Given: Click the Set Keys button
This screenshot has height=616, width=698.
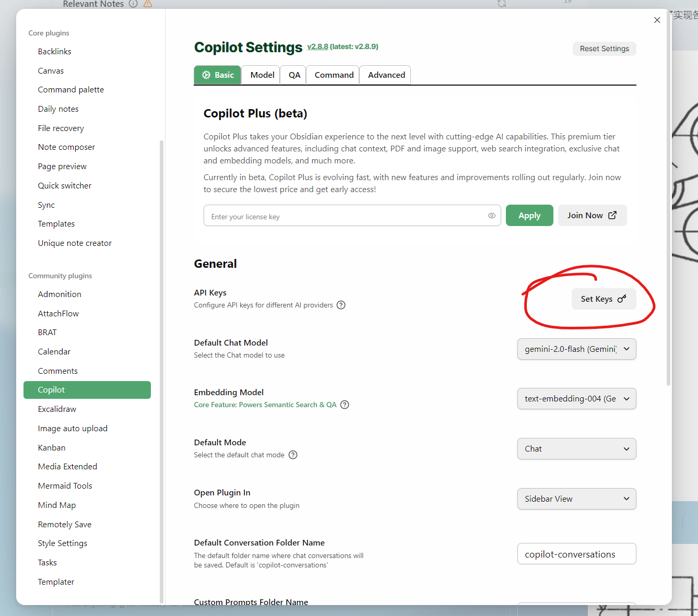Looking at the screenshot, I should coord(604,299).
